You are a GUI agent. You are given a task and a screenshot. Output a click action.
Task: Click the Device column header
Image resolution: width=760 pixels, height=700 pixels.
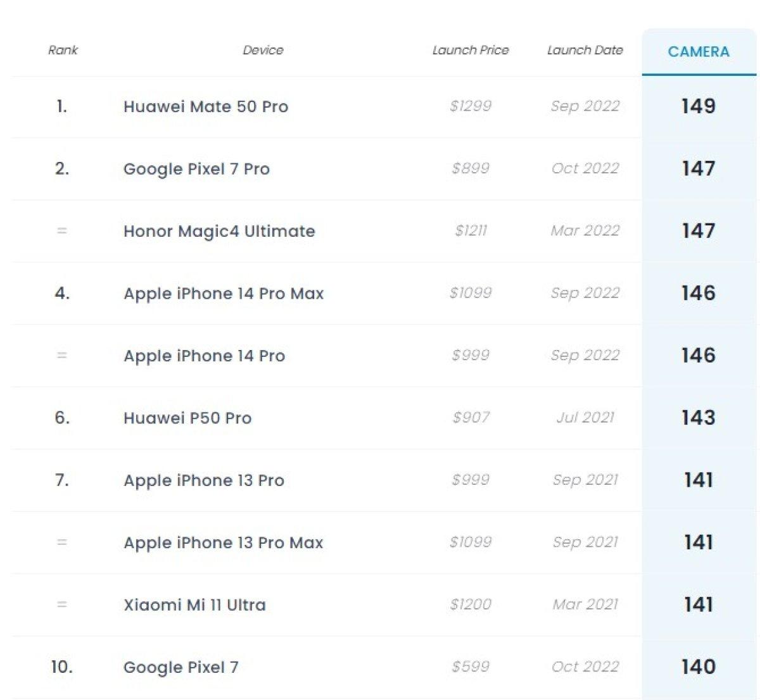[x=263, y=50]
